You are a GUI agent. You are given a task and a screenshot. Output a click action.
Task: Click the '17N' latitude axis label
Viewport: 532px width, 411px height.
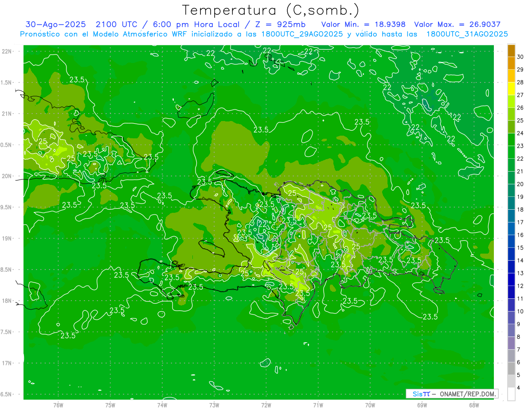(x=8, y=363)
